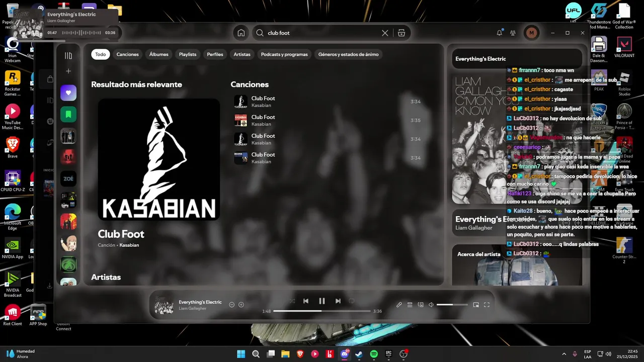Open the play queue icon

click(x=410, y=305)
